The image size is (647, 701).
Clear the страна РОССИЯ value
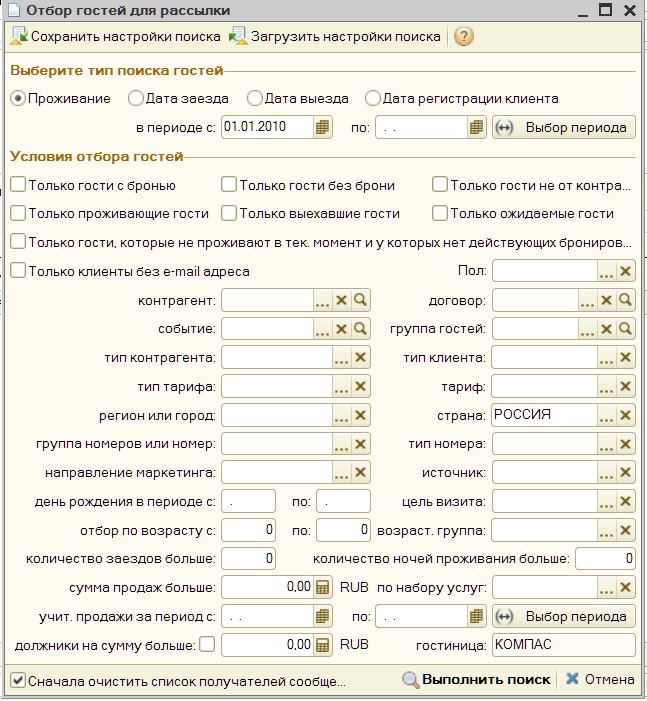click(x=625, y=415)
